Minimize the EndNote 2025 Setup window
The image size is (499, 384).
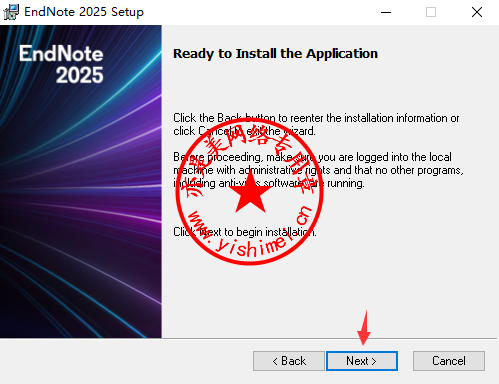386,12
